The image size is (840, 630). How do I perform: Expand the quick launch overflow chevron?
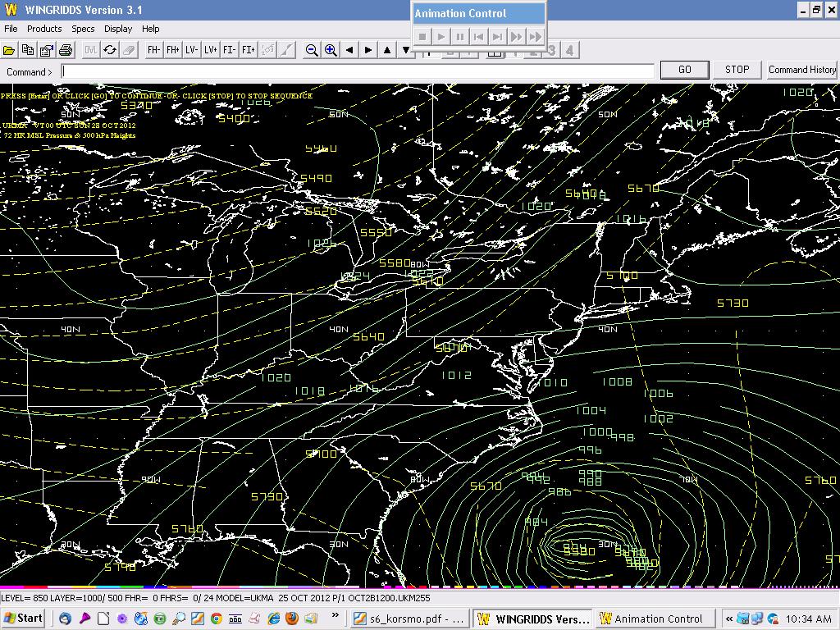click(x=336, y=615)
